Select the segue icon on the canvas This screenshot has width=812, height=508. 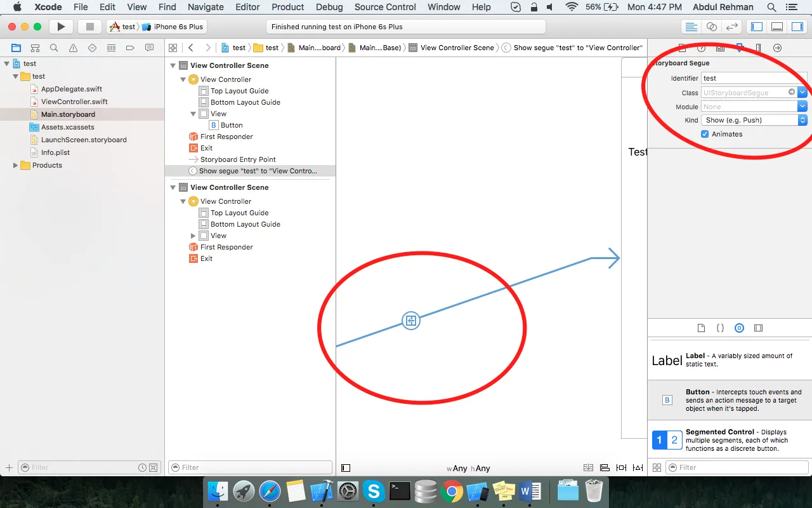pyautogui.click(x=411, y=321)
